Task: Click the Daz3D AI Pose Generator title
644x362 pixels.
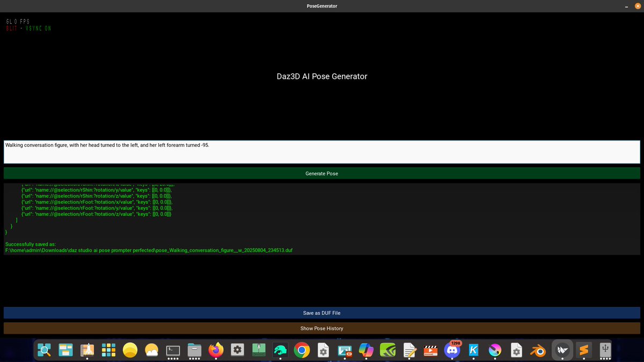Action: tap(322, 76)
